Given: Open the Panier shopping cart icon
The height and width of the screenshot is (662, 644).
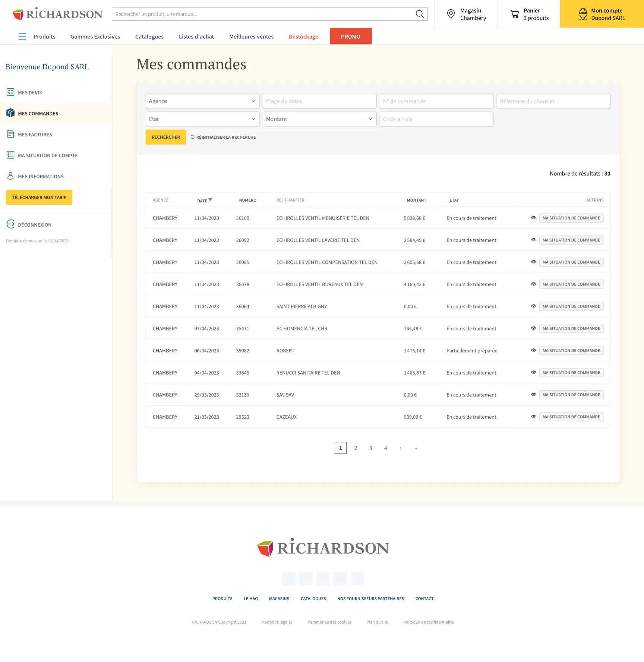Looking at the screenshot, I should (x=514, y=14).
